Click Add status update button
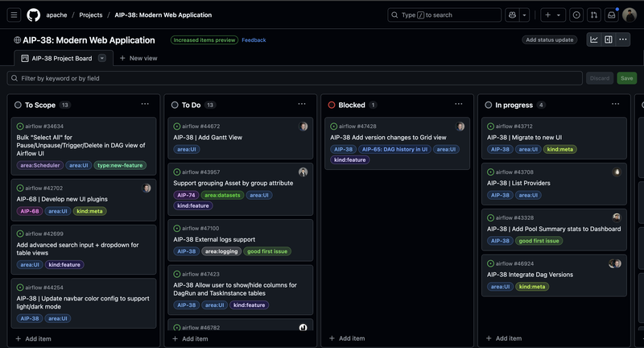This screenshot has height=348, width=644. (550, 39)
